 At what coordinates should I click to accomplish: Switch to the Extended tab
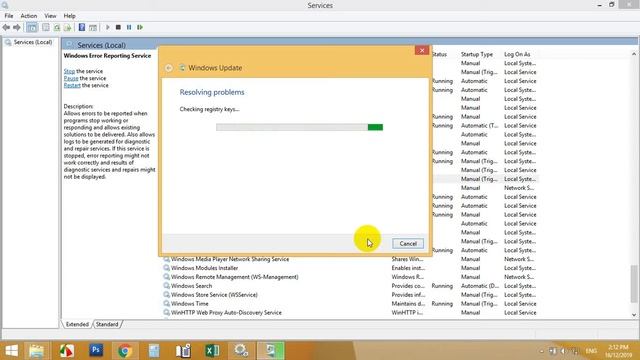[x=77, y=324]
